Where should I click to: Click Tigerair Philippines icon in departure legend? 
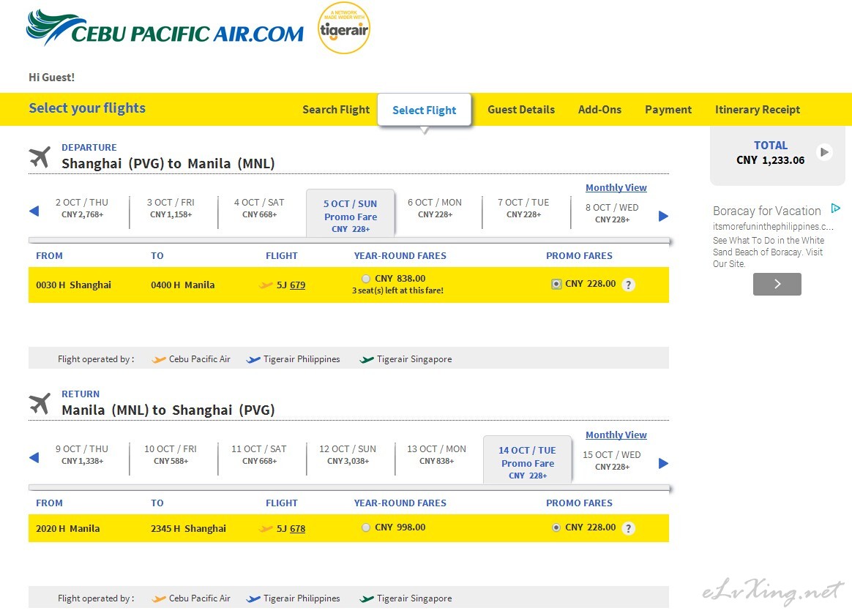coord(253,359)
